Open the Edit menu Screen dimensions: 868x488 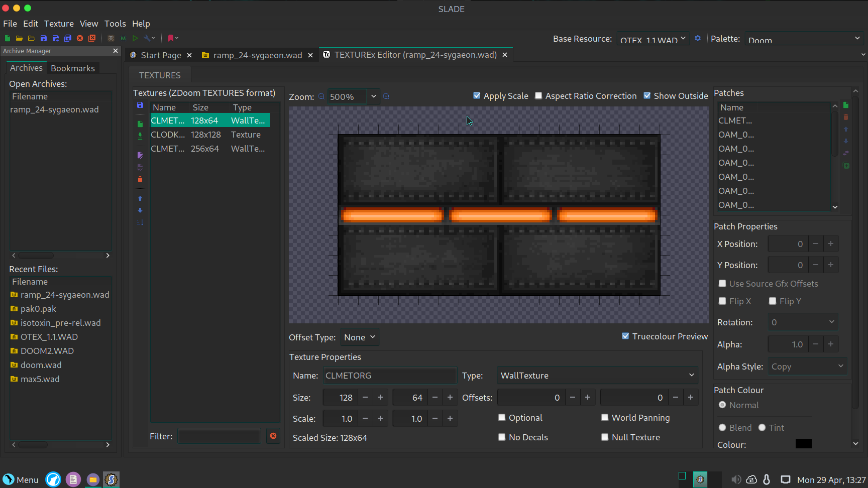click(30, 24)
